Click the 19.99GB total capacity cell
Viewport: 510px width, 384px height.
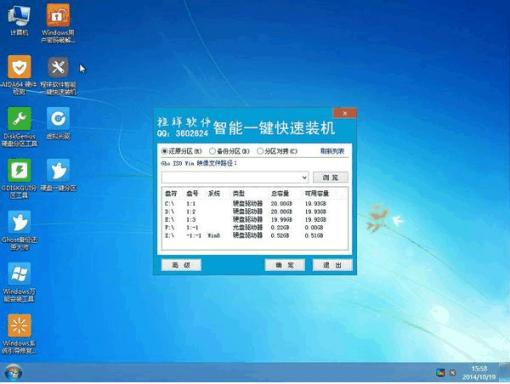click(281, 220)
